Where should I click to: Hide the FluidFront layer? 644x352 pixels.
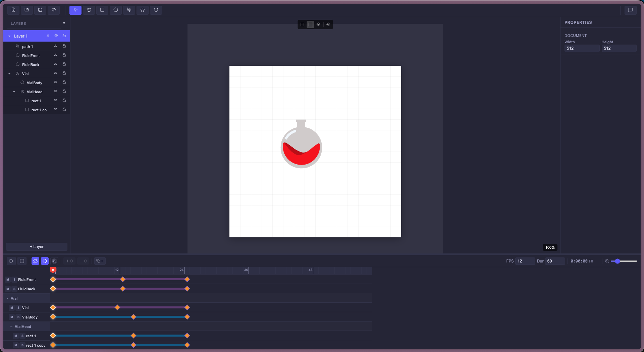(x=56, y=55)
